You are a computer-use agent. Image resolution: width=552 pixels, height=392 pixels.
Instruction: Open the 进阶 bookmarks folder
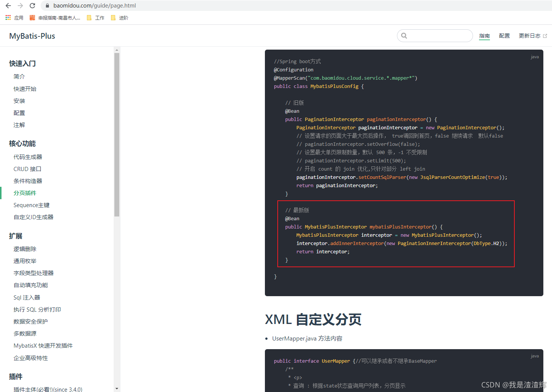click(120, 18)
